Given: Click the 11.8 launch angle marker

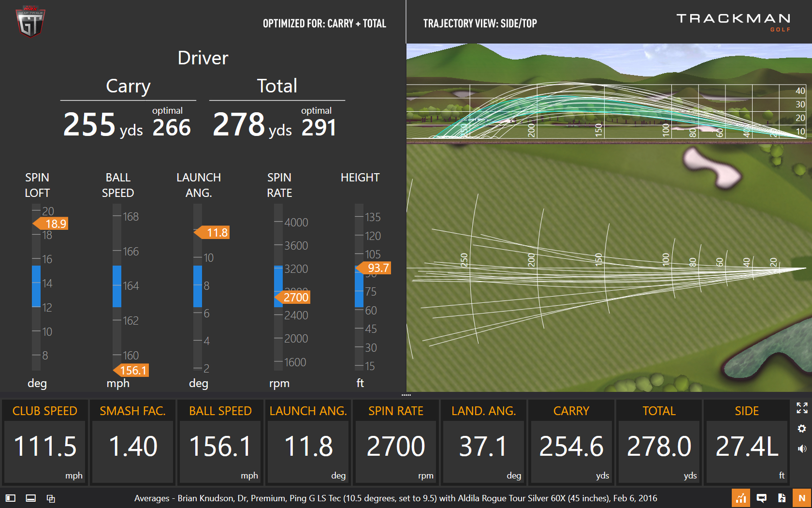Looking at the screenshot, I should point(212,233).
